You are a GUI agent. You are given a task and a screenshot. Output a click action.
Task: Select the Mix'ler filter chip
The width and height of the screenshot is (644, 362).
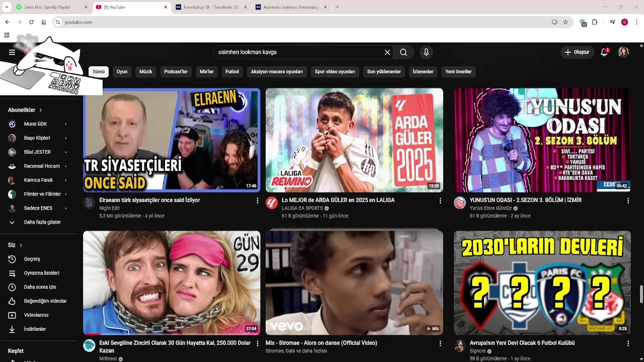[x=207, y=72]
